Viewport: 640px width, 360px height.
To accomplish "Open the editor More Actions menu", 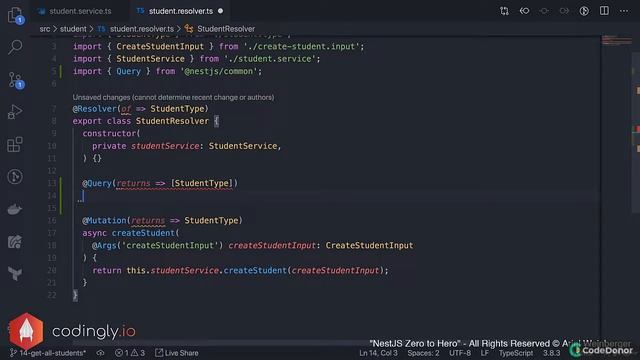I will tap(624, 11).
